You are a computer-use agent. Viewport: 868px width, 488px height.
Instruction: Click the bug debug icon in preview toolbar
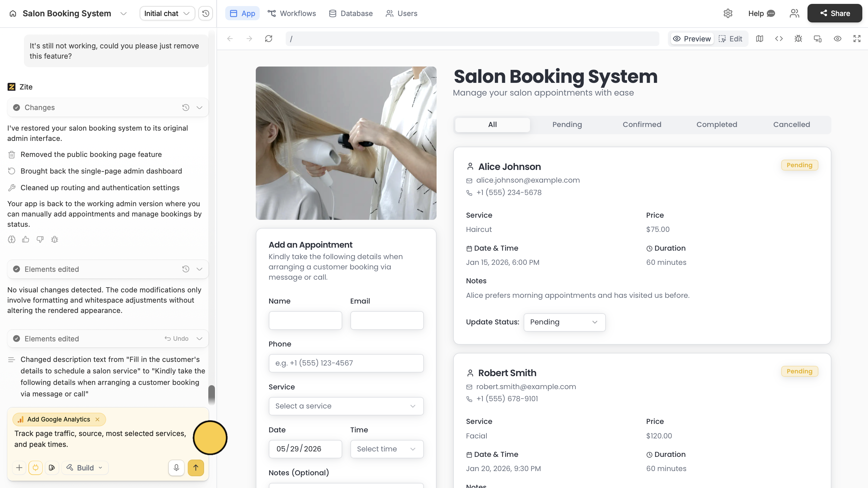point(798,39)
